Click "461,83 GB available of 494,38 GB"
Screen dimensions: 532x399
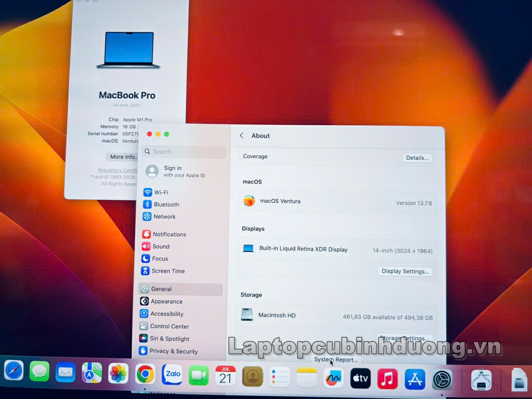(x=388, y=317)
